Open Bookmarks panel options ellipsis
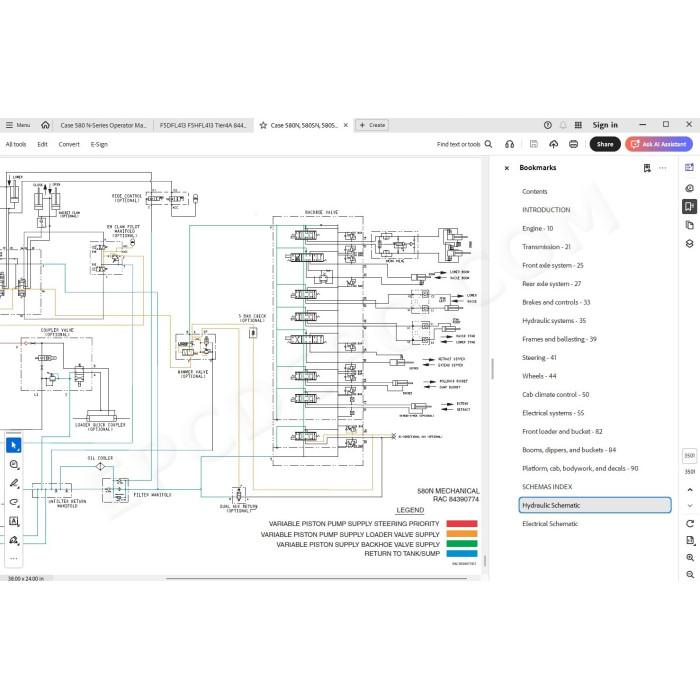700x700 pixels. tap(662, 168)
